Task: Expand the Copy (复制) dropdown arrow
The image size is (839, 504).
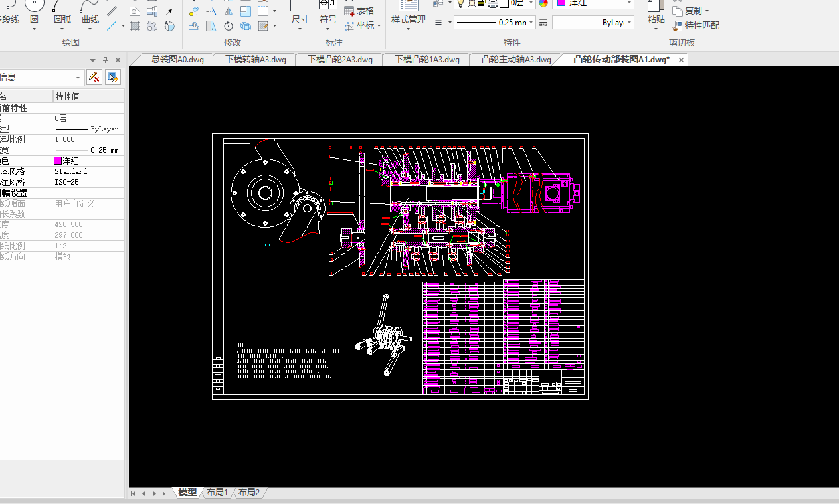Action: (707, 11)
